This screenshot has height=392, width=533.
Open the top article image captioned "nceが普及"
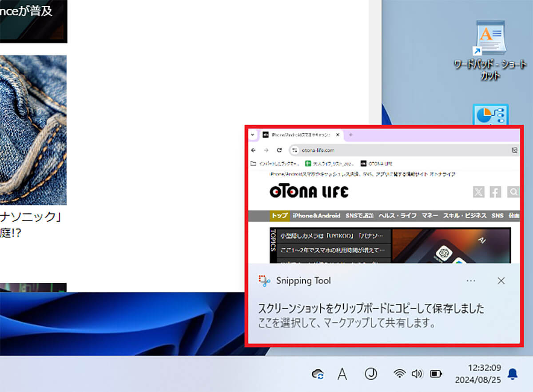pyautogui.click(x=33, y=21)
